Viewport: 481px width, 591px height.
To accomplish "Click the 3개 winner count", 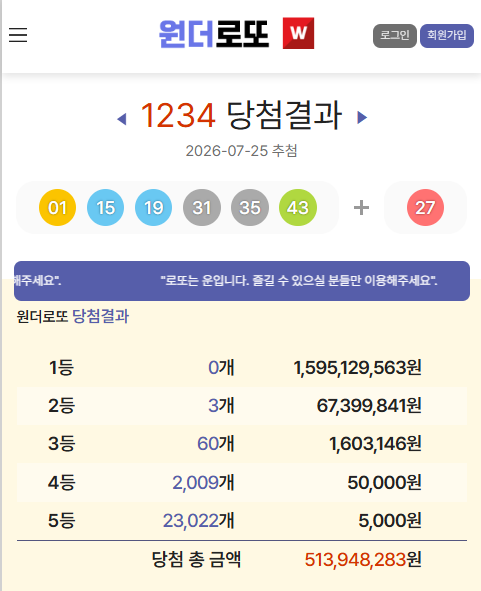I will [221, 406].
